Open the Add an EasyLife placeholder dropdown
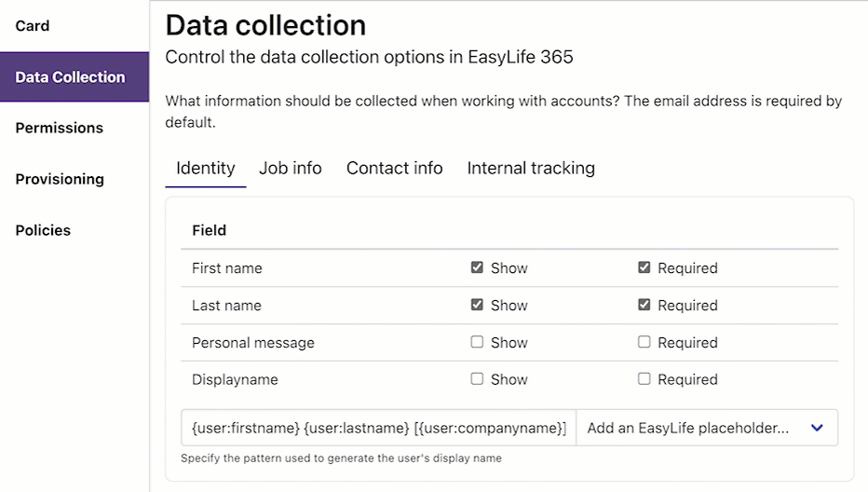868x492 pixels. (x=707, y=428)
